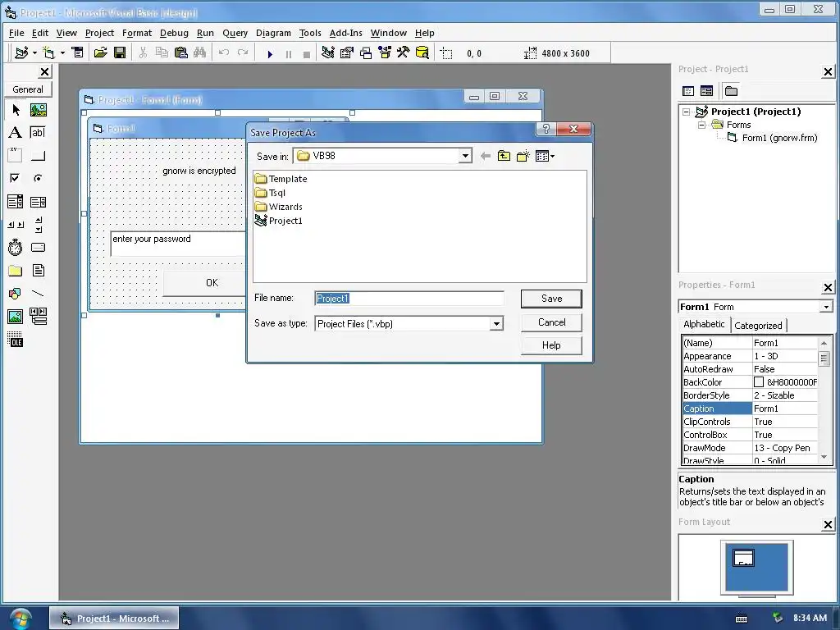Open the Project menu
This screenshot has width=840, height=630.
(x=99, y=33)
